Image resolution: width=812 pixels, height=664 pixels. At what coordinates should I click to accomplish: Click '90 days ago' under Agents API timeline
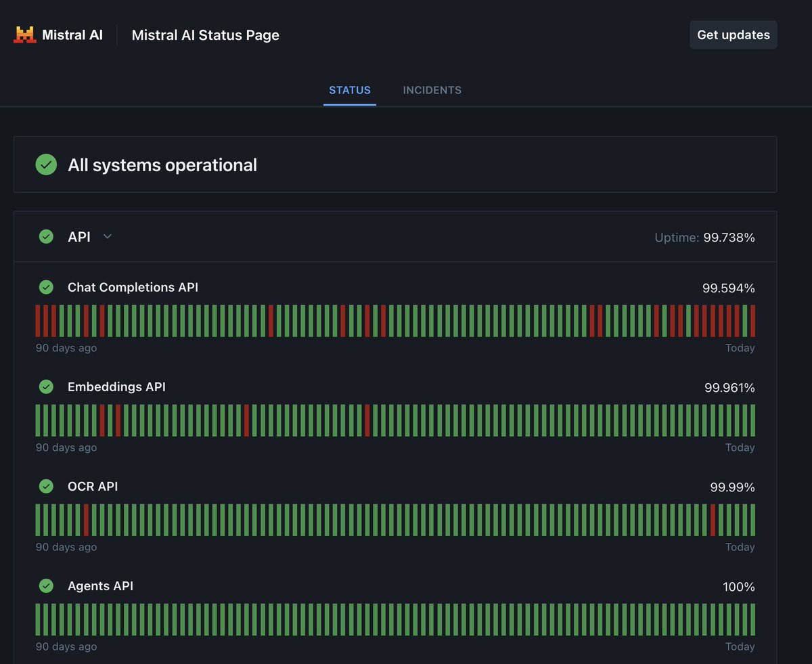click(x=66, y=646)
